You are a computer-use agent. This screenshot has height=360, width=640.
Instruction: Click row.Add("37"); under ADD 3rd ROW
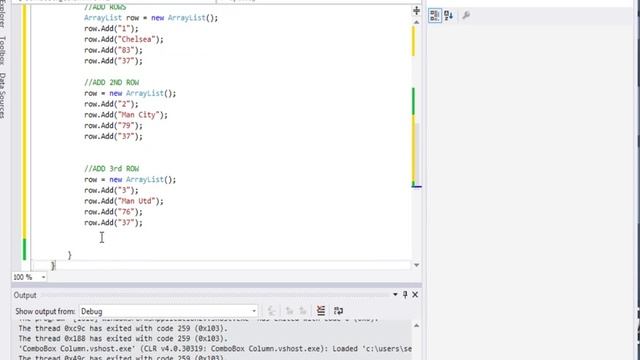click(113, 223)
